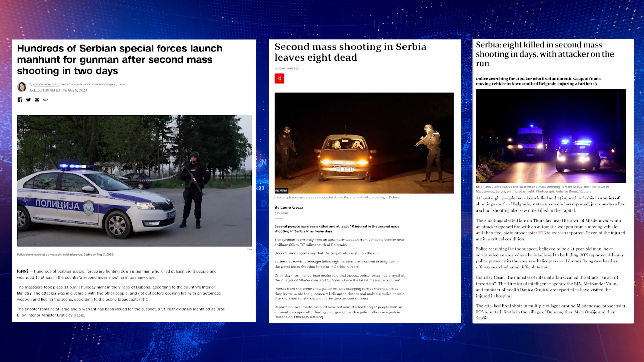The image size is (644, 362).
Task: Click the CNN author avatar photo
Action: tap(22, 87)
